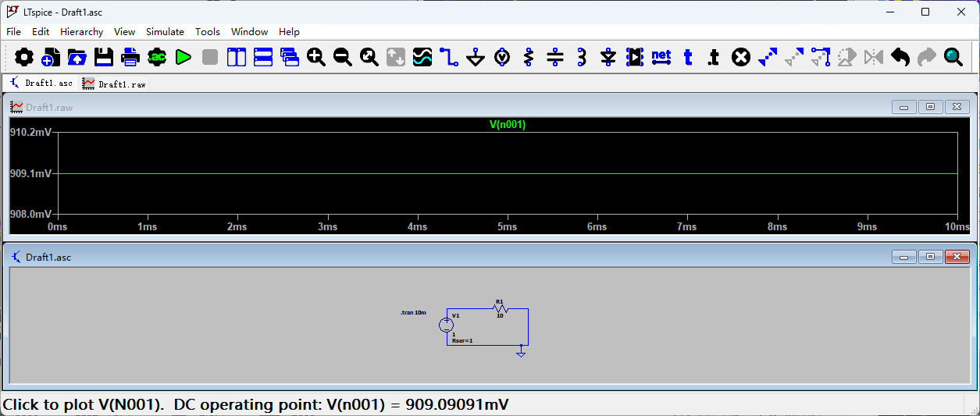Click the greyed Autorange icon
The height and width of the screenshot is (416, 980).
tap(396, 57)
